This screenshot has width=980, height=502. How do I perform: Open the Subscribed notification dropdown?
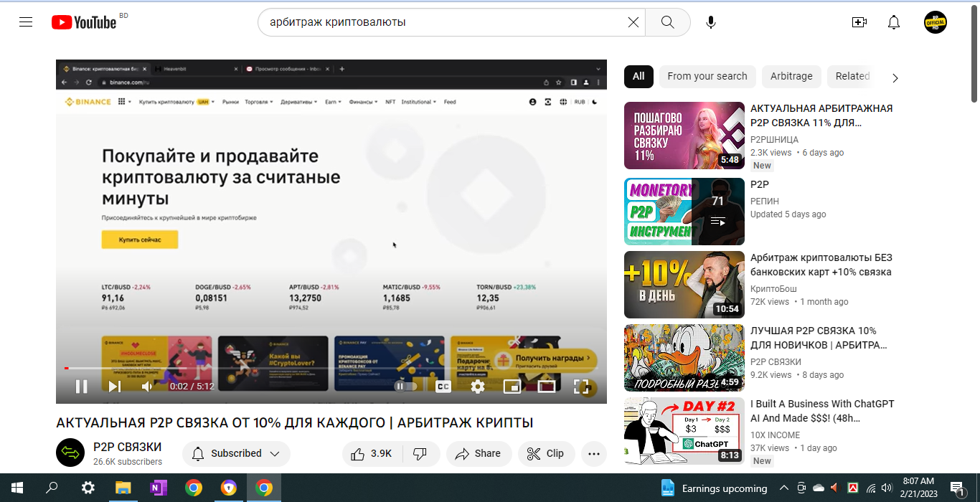[x=236, y=453]
